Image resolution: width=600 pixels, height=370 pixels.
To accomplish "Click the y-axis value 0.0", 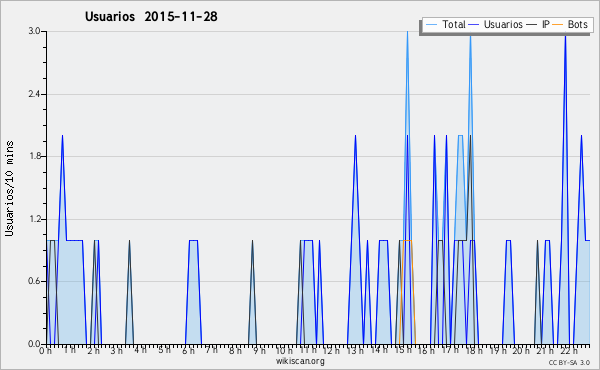I will (x=34, y=344).
